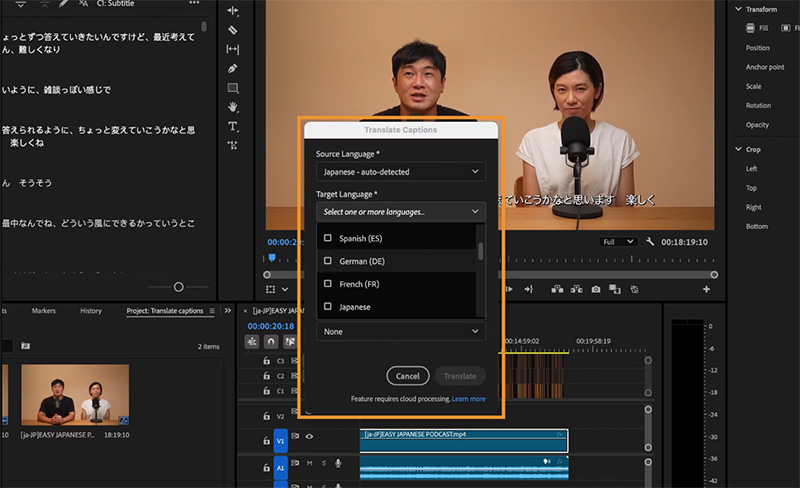Click the program monitor playhead marker
The width and height of the screenshot is (800, 488).
(272, 257)
